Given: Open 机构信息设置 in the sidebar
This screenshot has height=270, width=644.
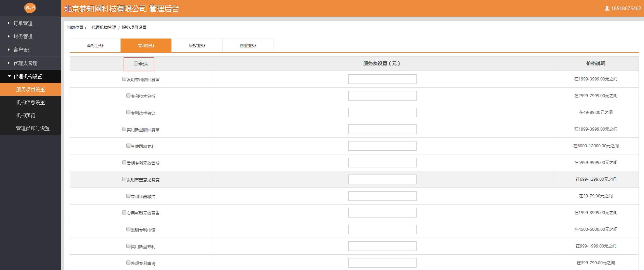Looking at the screenshot, I should 30,102.
